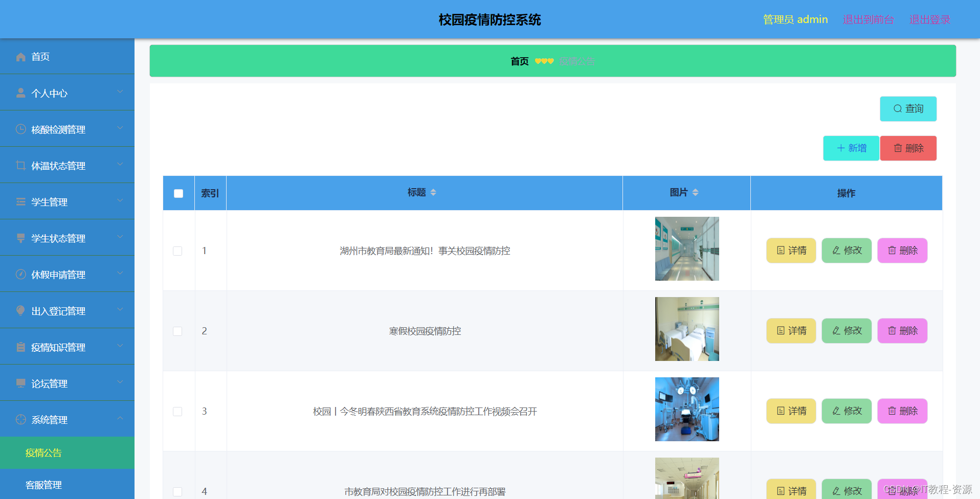Click title 市教育局对校园疫情防控工作进行再部署
The image size is (980, 499).
click(x=425, y=492)
